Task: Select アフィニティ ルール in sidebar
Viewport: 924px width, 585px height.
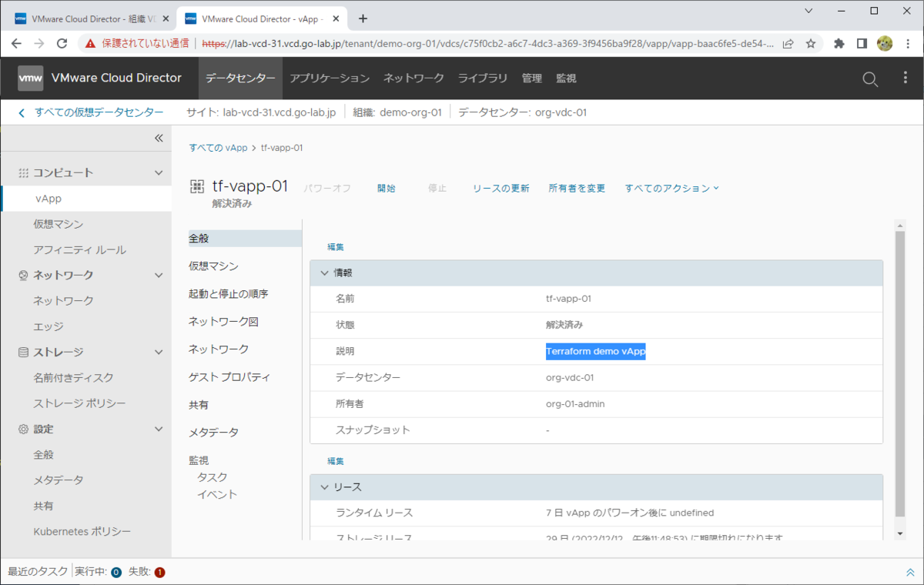Action: tap(79, 249)
